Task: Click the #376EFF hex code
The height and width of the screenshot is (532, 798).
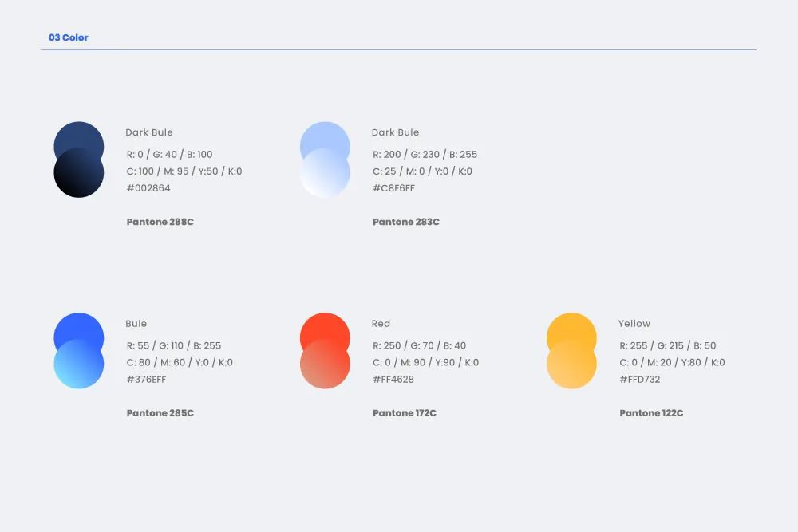Action: point(147,379)
